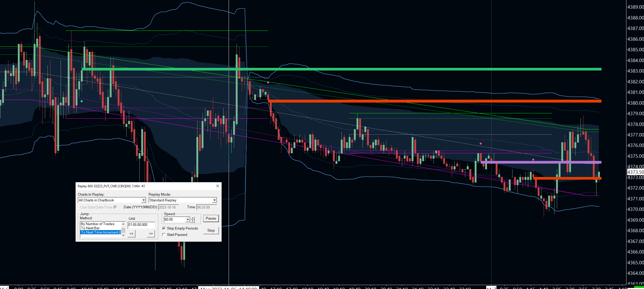
Task: Select the By Number of Trades method
Action: tap(98, 224)
